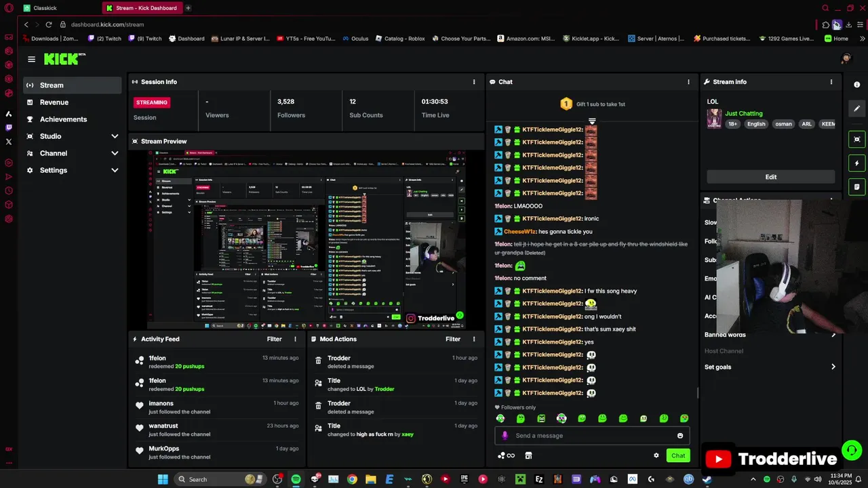Open File Explorer from the taskbar

[x=371, y=479]
